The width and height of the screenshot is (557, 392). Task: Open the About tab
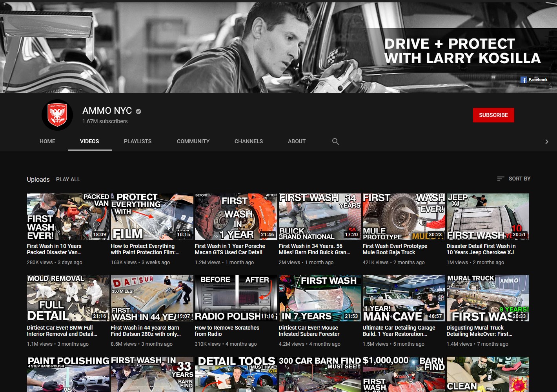[x=297, y=141]
